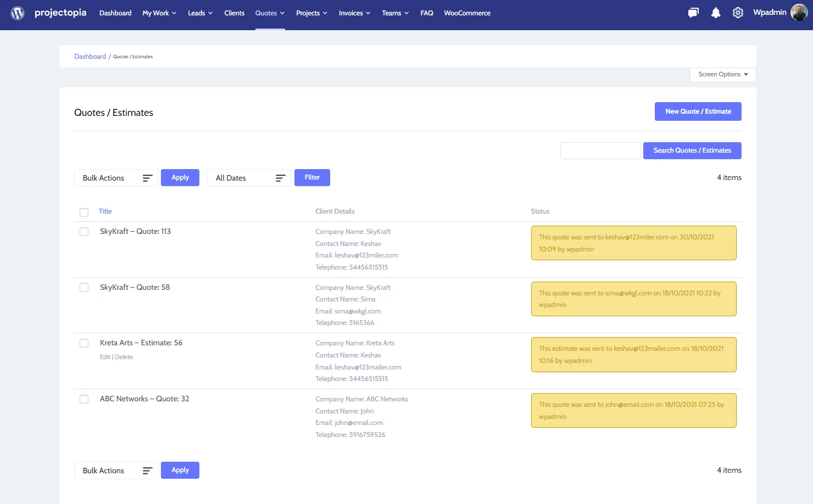Expand the My Work menu
Screen dimensions: 813x504
coord(159,13)
